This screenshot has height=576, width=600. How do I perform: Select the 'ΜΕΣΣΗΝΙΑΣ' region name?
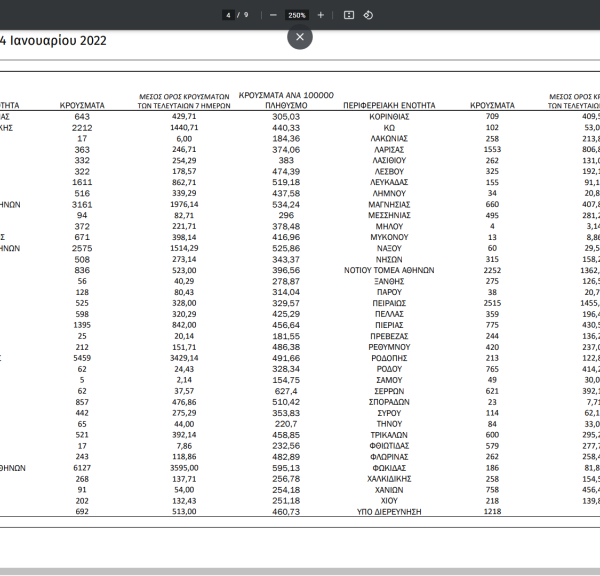[389, 215]
